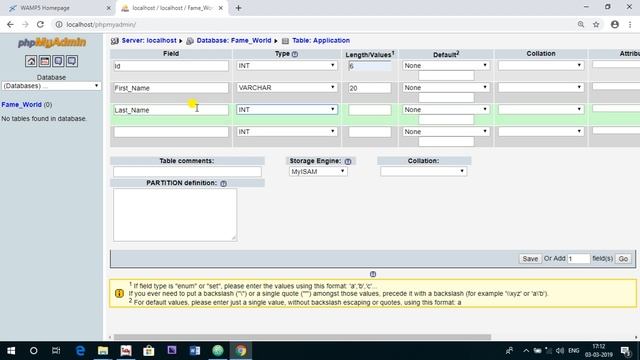Click Chrome icon in taskbar

tap(241, 351)
